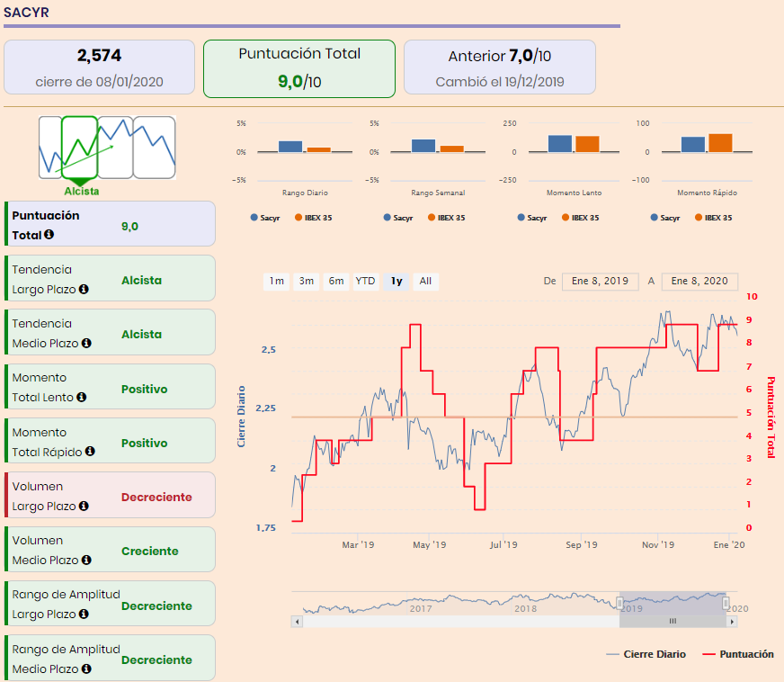Toggle Sacyr legend in Momento Lento chart
The width and height of the screenshot is (784, 682).
532,218
